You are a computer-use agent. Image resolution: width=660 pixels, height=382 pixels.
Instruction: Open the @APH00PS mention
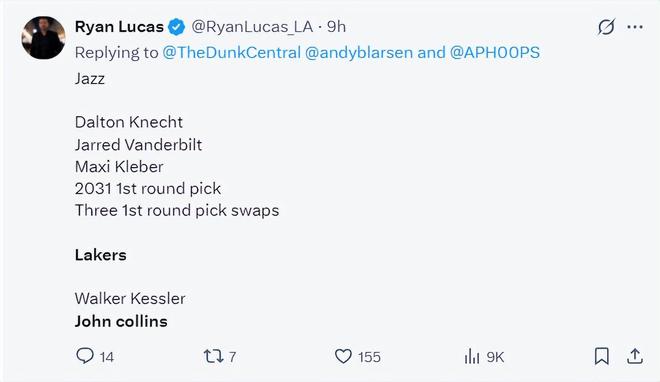[495, 53]
